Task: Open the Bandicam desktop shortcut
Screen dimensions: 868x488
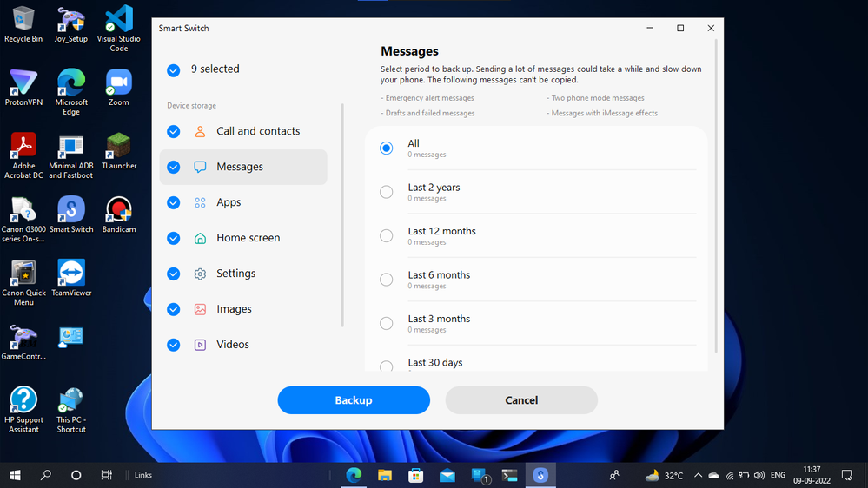Action: (x=118, y=211)
